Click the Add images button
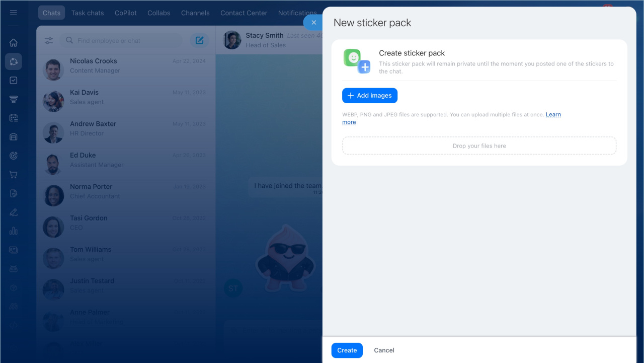 (x=370, y=96)
